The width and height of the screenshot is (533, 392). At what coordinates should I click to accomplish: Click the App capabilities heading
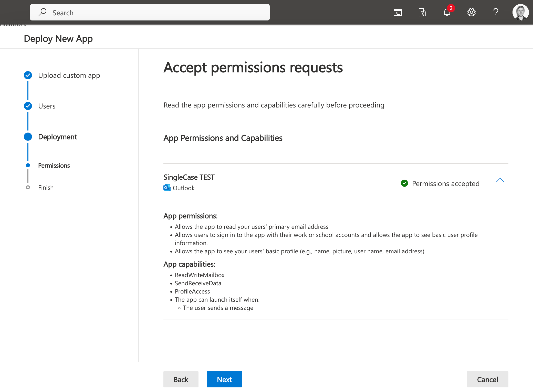click(x=189, y=264)
